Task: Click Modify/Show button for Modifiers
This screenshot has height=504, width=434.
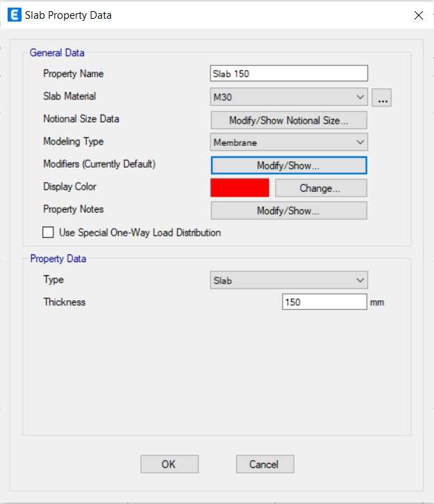Action: pyautogui.click(x=289, y=165)
